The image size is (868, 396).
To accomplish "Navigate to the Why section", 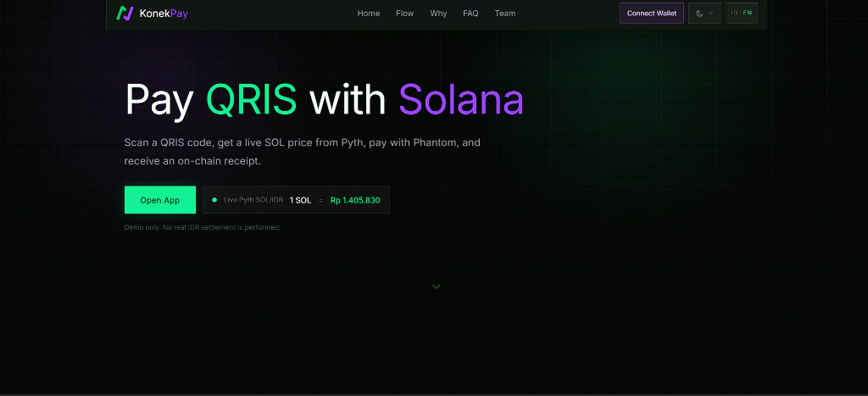I will click(x=438, y=14).
